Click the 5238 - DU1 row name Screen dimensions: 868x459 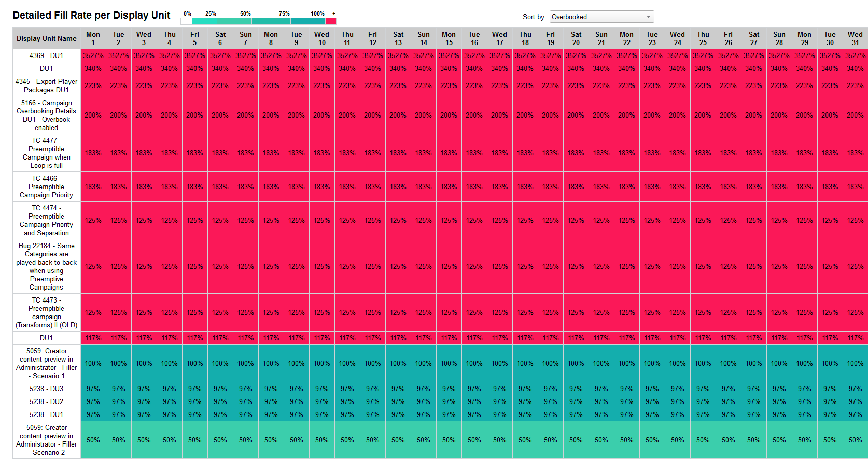(x=47, y=414)
